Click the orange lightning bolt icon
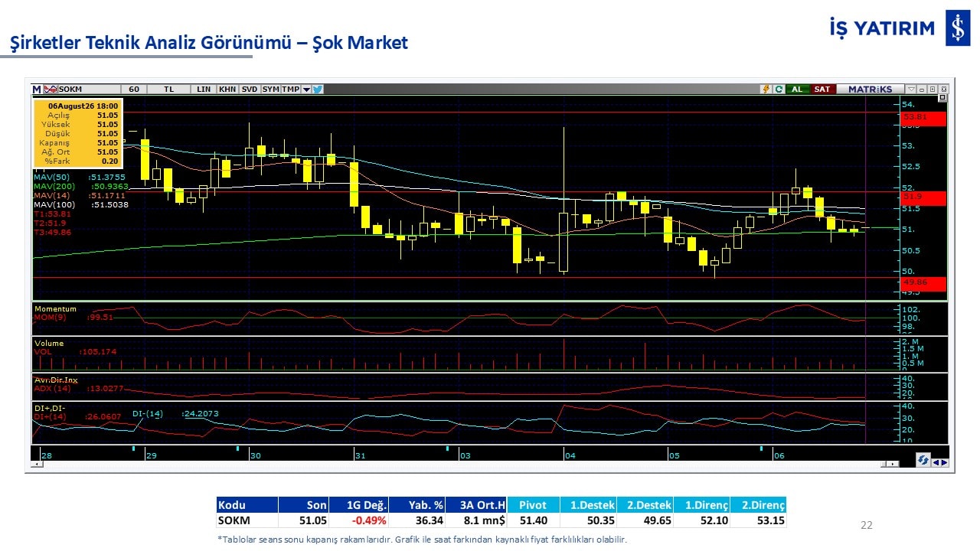 [766, 89]
